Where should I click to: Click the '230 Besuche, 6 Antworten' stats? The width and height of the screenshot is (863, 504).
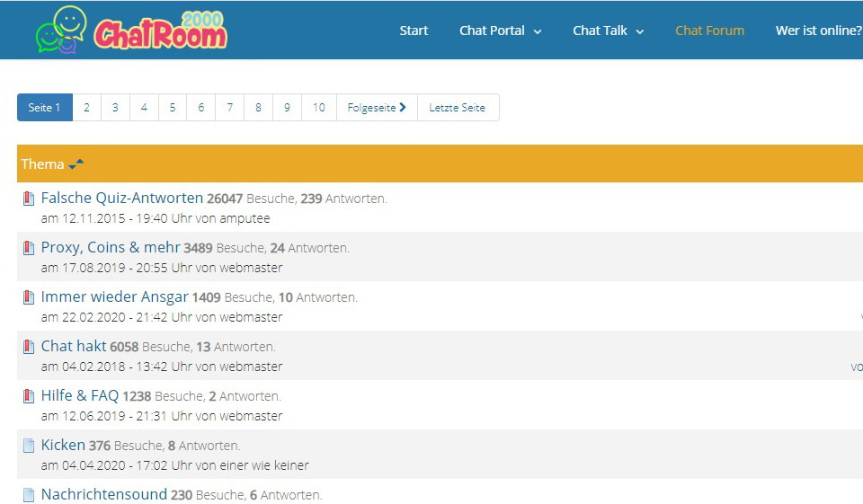pos(246,495)
